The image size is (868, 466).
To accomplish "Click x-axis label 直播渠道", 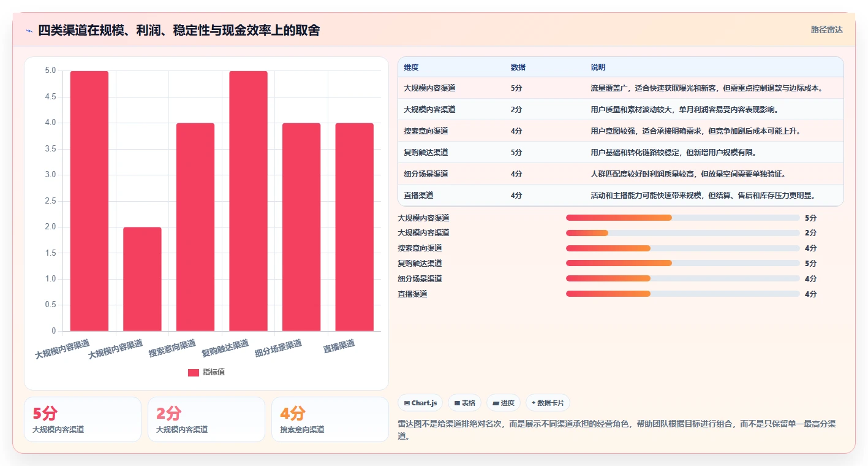I will (x=339, y=346).
